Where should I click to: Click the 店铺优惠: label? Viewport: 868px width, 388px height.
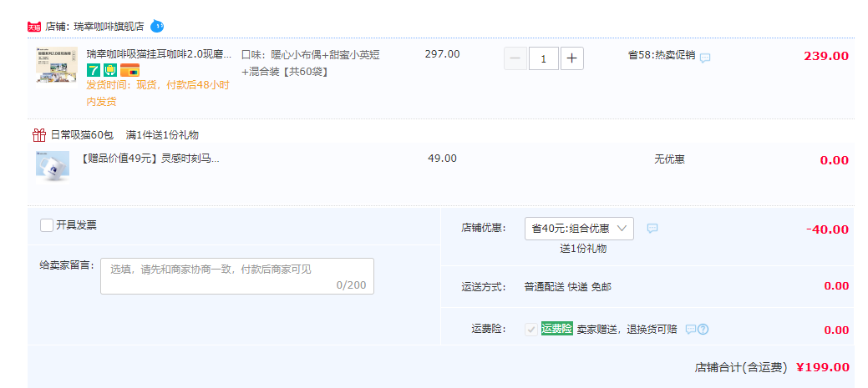484,228
